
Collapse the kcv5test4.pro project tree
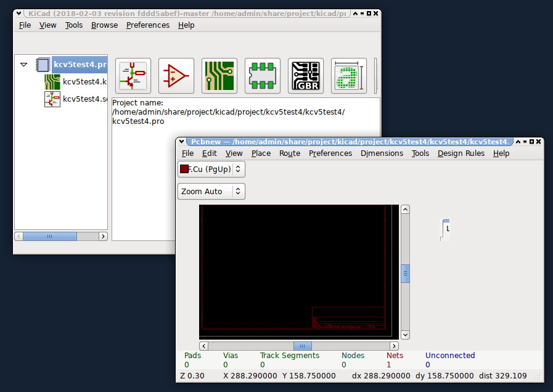point(24,64)
